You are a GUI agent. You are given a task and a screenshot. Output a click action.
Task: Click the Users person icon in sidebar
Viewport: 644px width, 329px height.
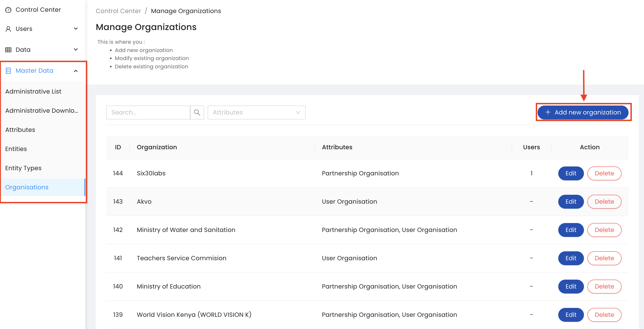[x=8, y=29]
